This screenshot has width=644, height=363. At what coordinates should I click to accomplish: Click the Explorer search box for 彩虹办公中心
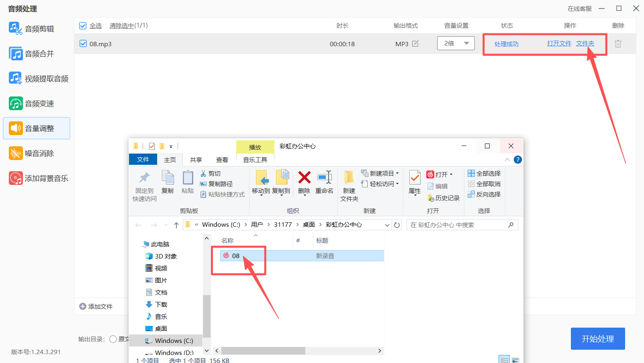(x=462, y=225)
